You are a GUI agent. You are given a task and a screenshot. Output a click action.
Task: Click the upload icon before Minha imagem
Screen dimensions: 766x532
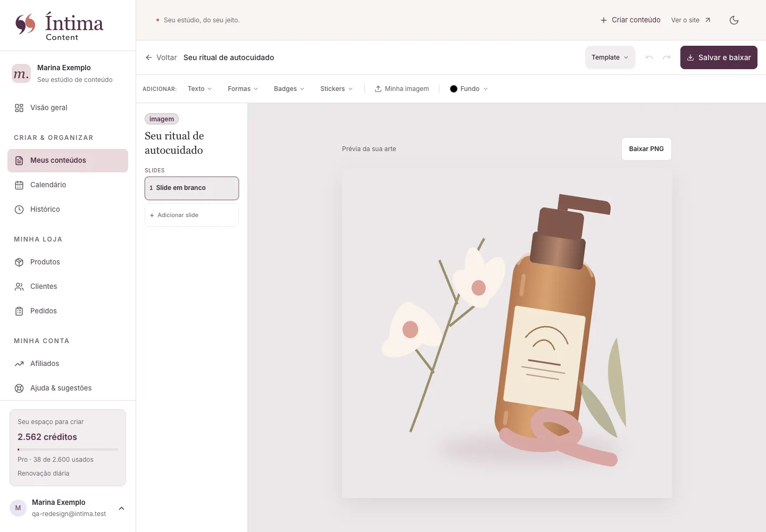(x=378, y=89)
